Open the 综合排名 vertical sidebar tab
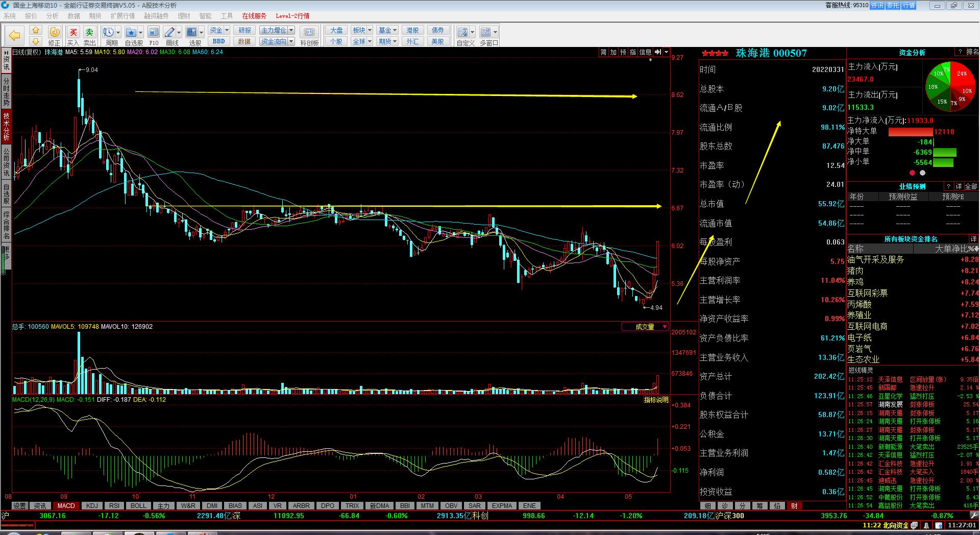This screenshot has width=980, height=535. [x=6, y=225]
